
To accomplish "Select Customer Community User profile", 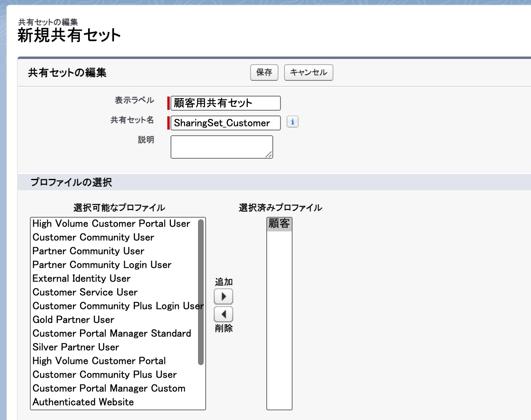I will [x=114, y=237].
